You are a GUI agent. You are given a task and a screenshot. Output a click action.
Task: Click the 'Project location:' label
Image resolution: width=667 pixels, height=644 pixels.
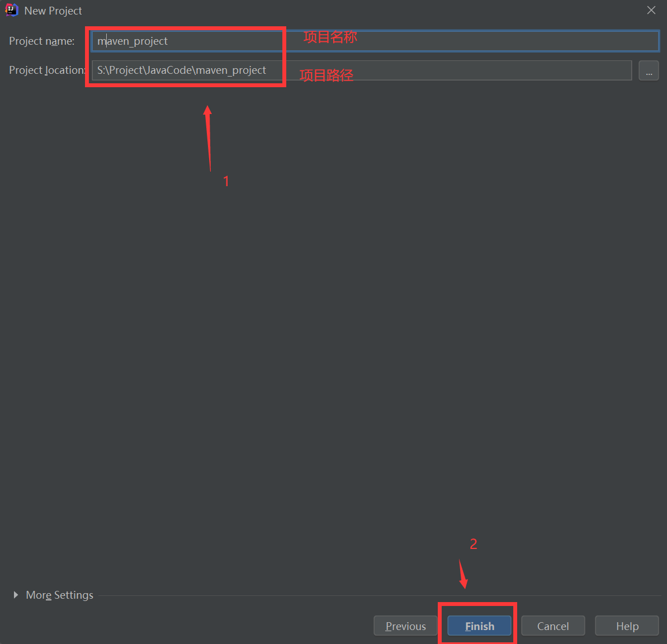[x=47, y=70]
